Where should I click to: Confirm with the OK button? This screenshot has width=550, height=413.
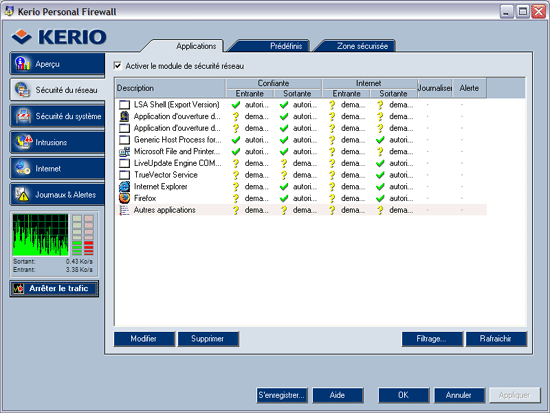point(403,395)
